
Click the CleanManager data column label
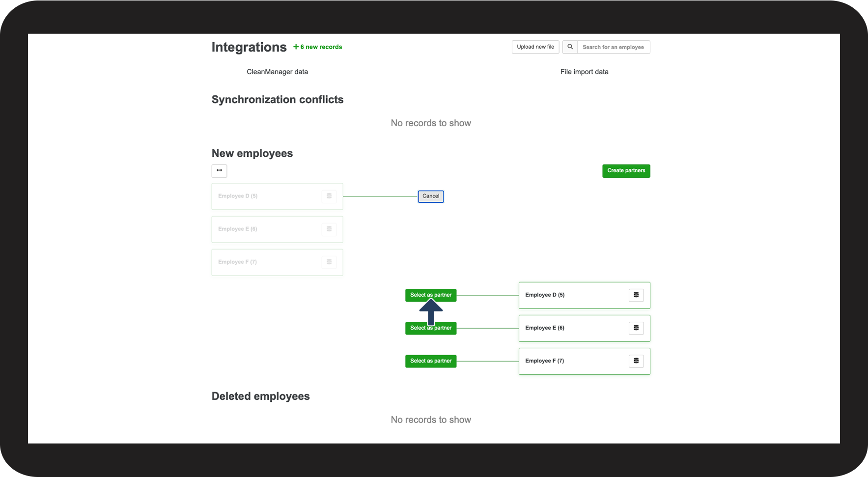277,72
